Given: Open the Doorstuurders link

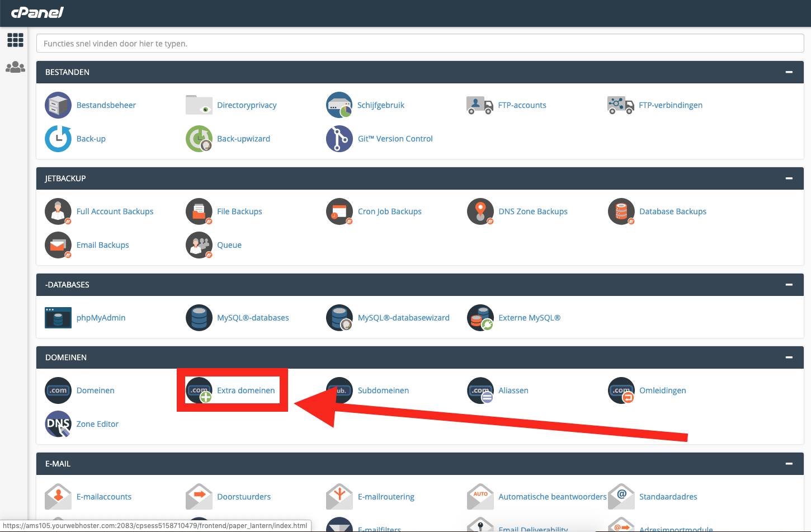Looking at the screenshot, I should (244, 497).
